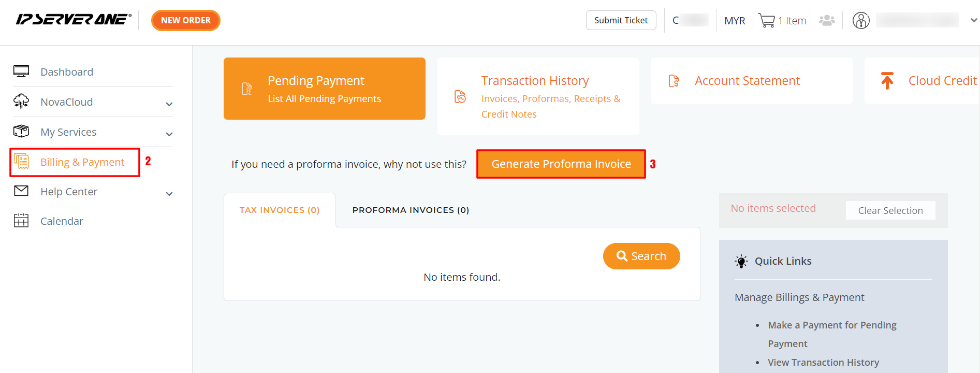Open the shopping cart icon
This screenshot has width=980, height=373.
(766, 21)
